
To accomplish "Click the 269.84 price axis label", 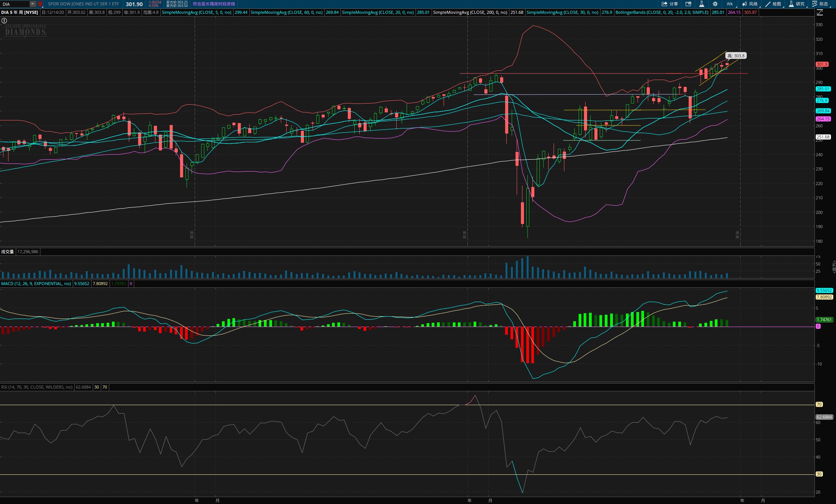I will pos(823,111).
